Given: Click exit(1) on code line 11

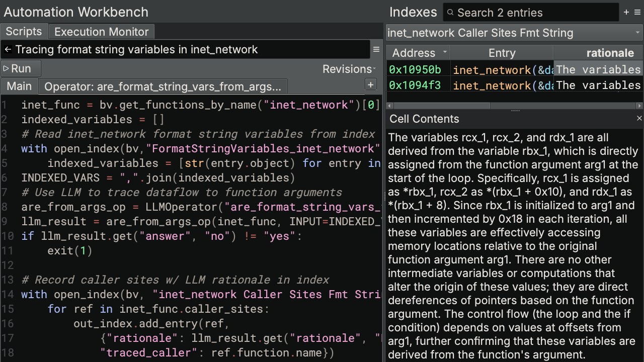Looking at the screenshot, I should [x=70, y=250].
